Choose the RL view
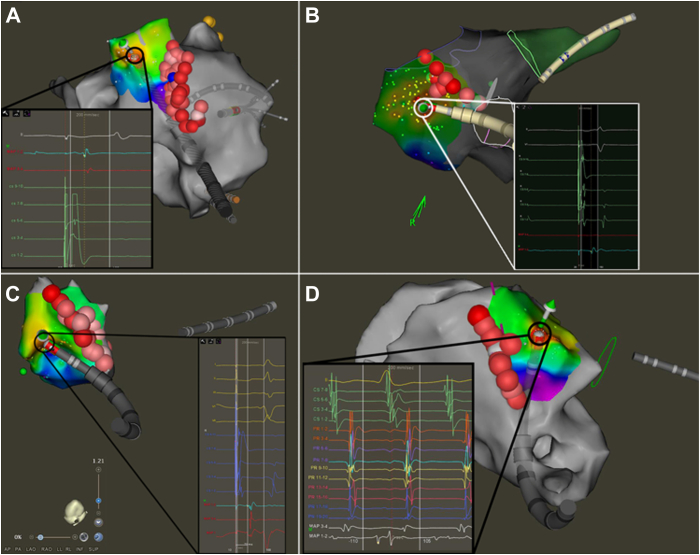This screenshot has height=555, width=700. [68, 549]
